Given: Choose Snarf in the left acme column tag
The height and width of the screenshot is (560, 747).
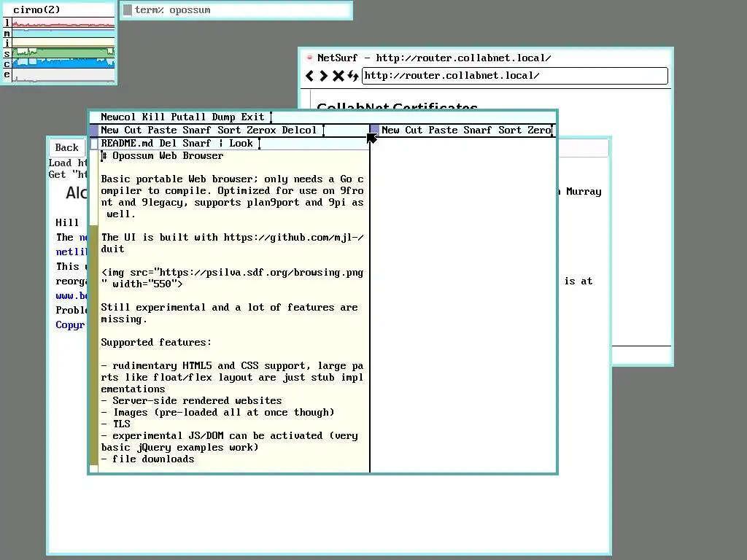Looking at the screenshot, I should coord(197,130).
